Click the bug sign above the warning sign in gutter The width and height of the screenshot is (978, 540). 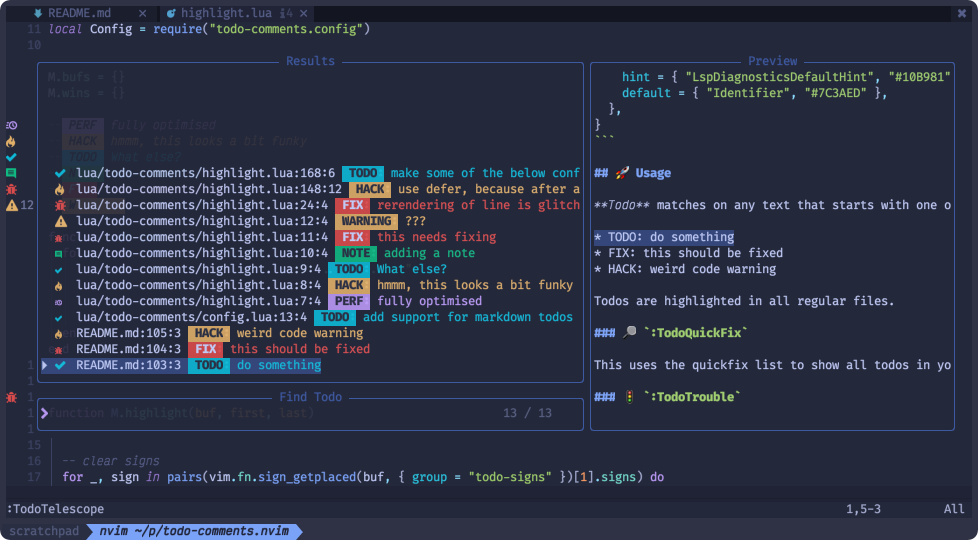click(x=11, y=189)
